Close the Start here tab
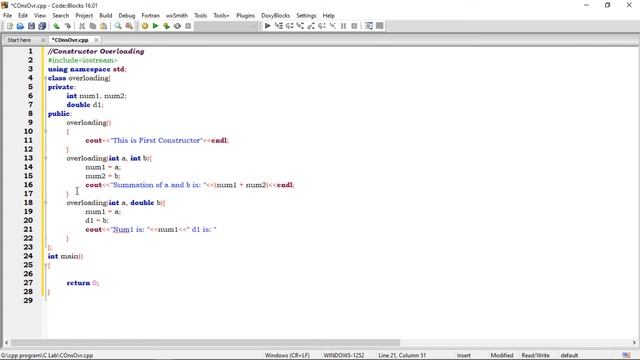 coord(42,40)
